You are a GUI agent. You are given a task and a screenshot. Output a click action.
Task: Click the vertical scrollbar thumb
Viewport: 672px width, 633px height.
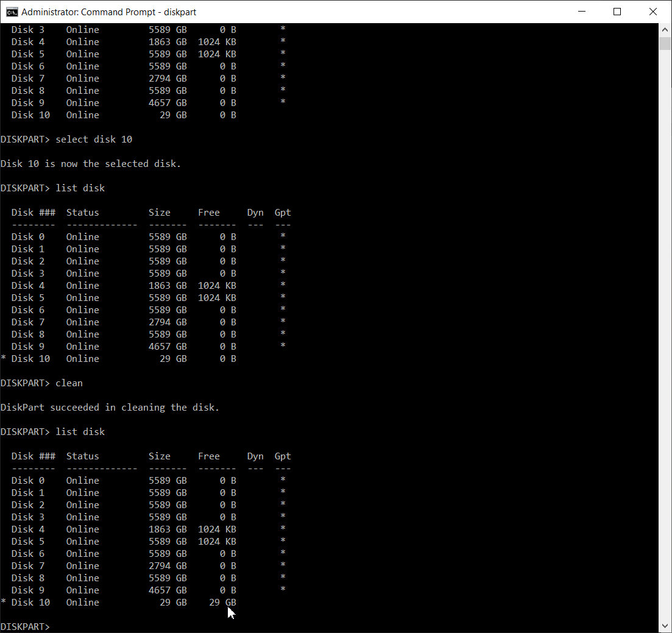pos(665,44)
